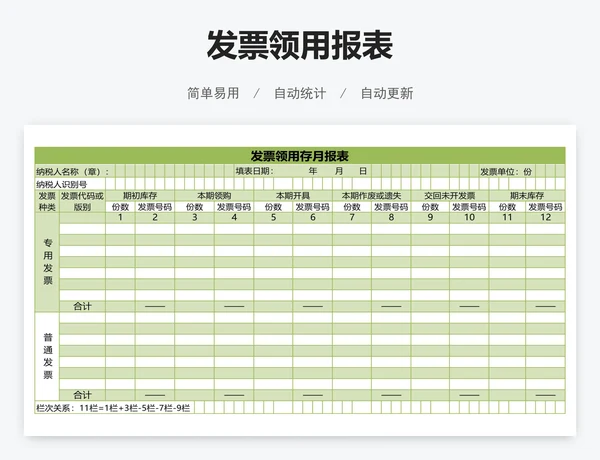Select the 本期开具 header cell
This screenshot has height=460, width=600.
click(x=293, y=196)
